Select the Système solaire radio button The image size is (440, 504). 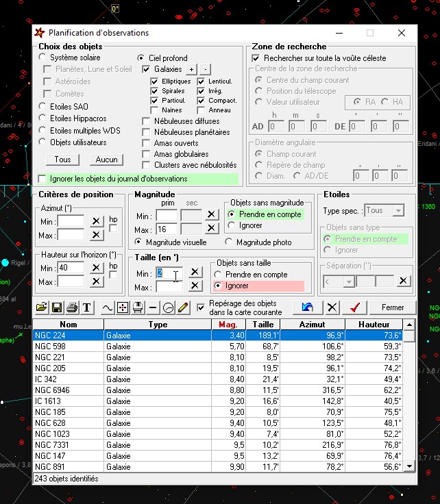(x=42, y=58)
